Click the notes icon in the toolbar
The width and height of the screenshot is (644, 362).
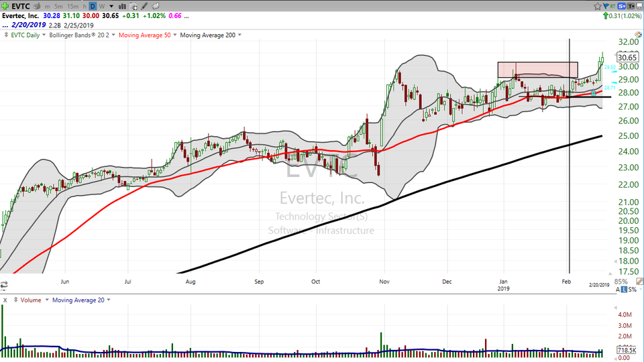[x=155, y=6]
